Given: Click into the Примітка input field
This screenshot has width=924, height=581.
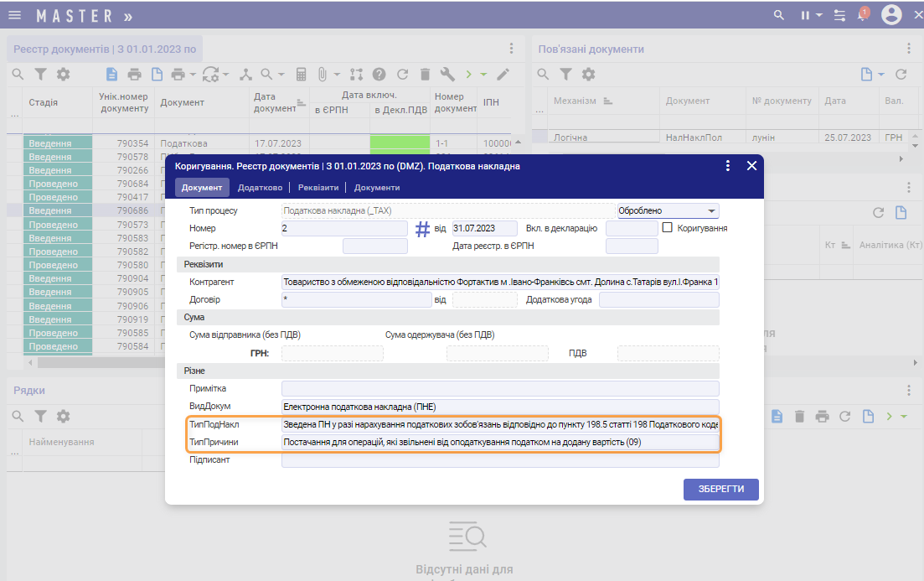Looking at the screenshot, I should click(x=499, y=388).
